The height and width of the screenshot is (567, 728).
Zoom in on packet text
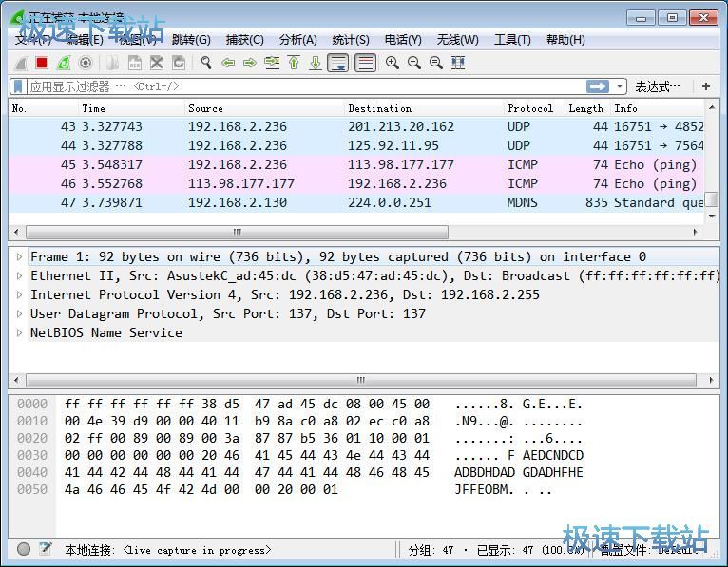tap(393, 63)
